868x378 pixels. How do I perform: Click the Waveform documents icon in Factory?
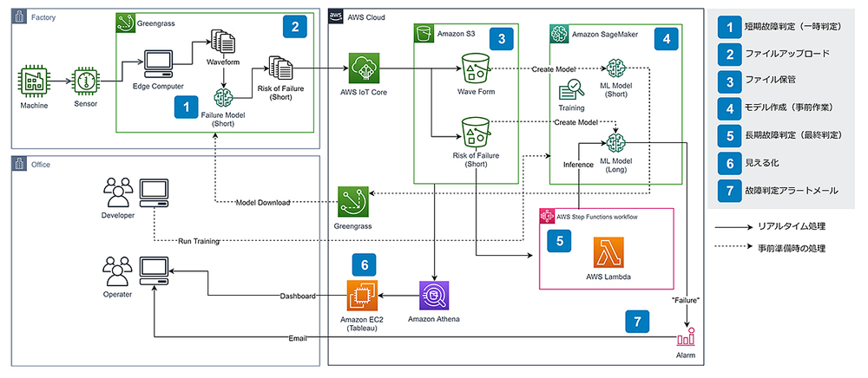224,42
